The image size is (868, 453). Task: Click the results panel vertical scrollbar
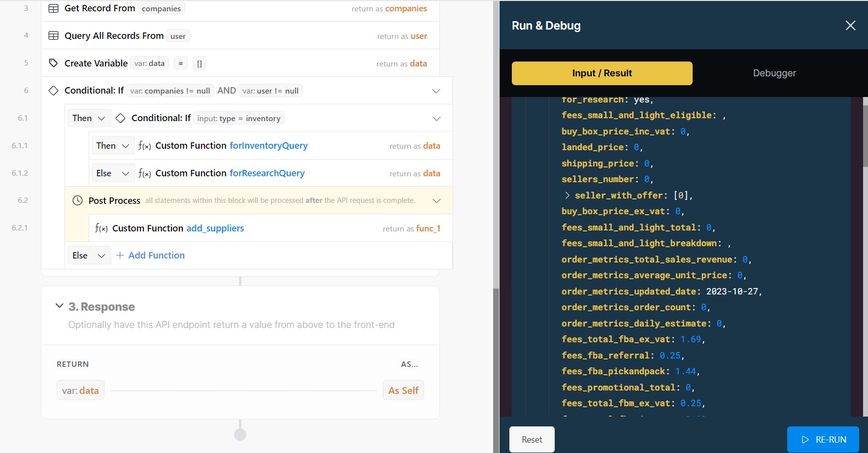click(x=865, y=135)
